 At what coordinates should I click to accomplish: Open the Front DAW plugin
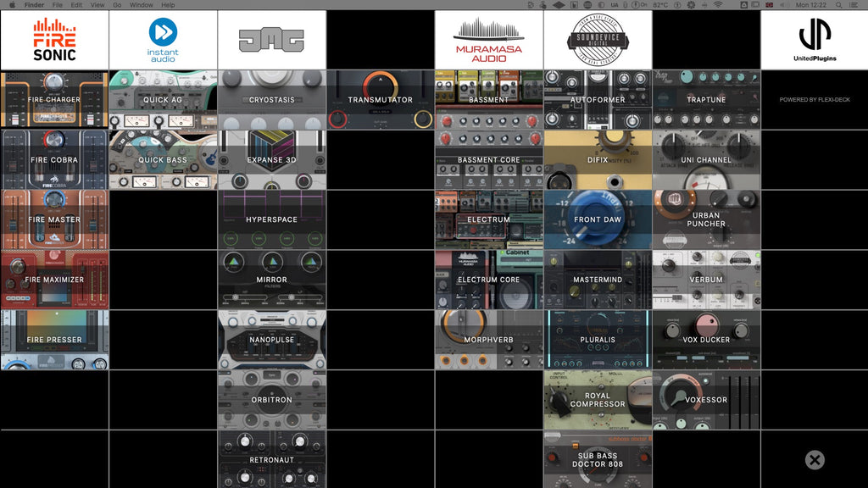pos(598,219)
